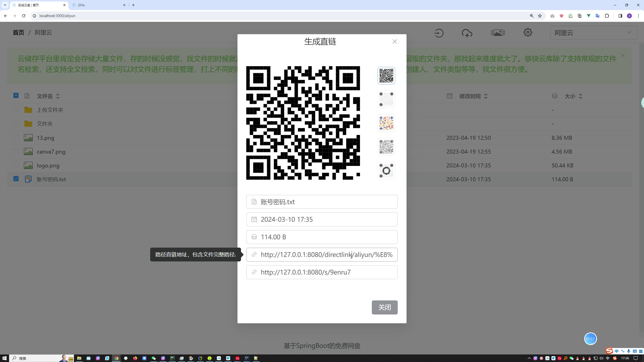Check the box for canva7.png

[16, 151]
